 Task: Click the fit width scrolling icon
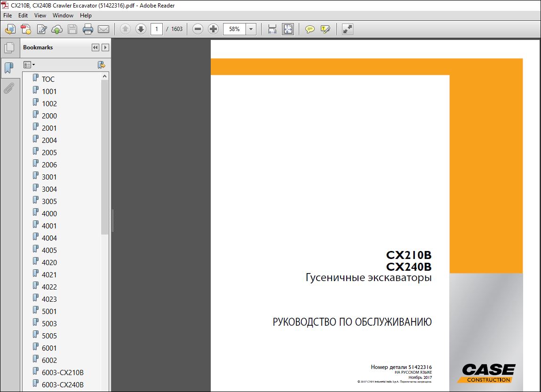click(272, 29)
